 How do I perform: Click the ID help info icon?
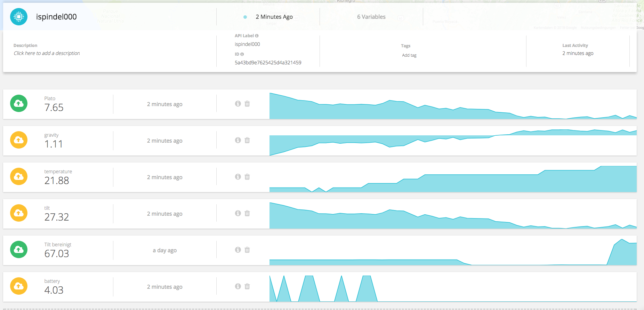click(242, 54)
